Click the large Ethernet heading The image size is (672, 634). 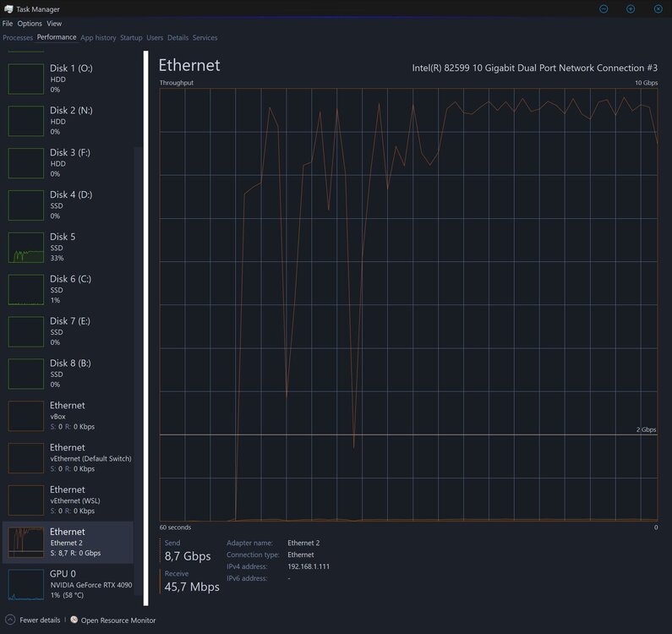tap(189, 65)
